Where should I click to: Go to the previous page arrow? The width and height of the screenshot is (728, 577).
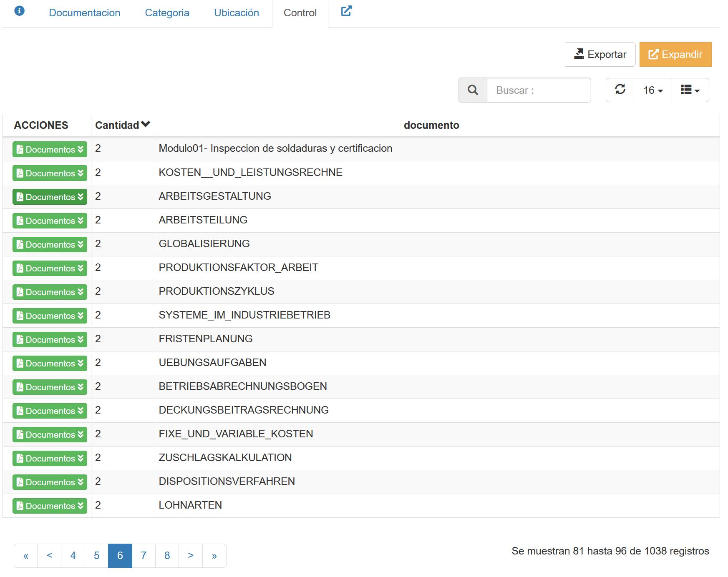pos(50,556)
